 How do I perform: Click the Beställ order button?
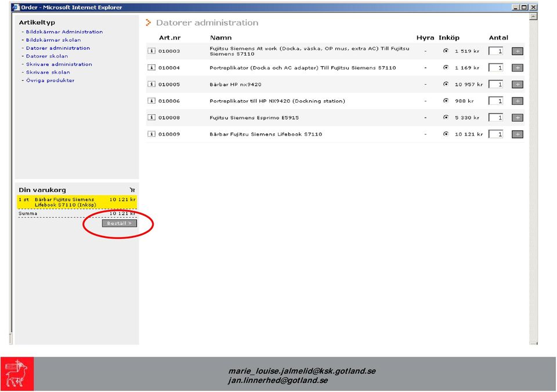[120, 223]
